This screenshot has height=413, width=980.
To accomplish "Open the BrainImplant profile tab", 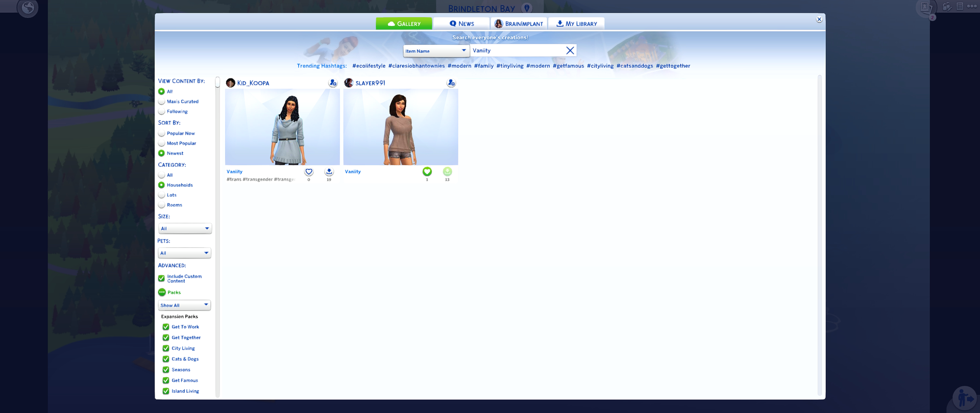I will pyautogui.click(x=519, y=23).
